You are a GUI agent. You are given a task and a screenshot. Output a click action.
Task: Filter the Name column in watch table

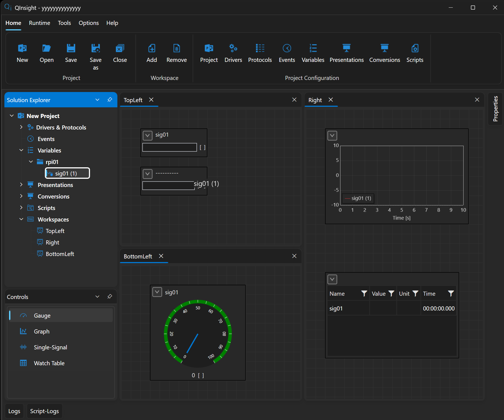[x=364, y=294]
